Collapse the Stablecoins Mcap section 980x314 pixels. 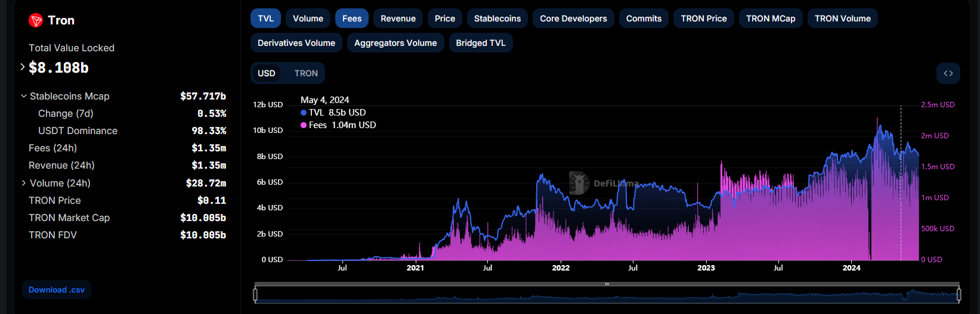click(x=24, y=96)
